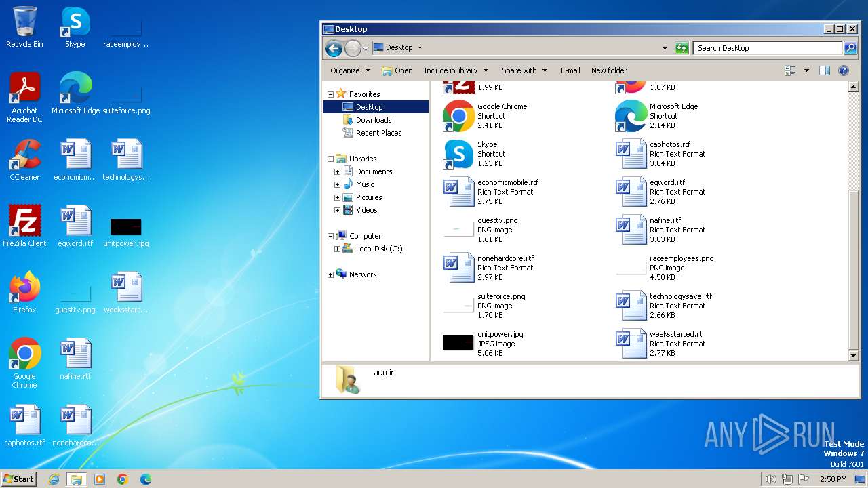Click the Explorer Back navigation button
The height and width of the screenshot is (488, 868).
click(334, 48)
